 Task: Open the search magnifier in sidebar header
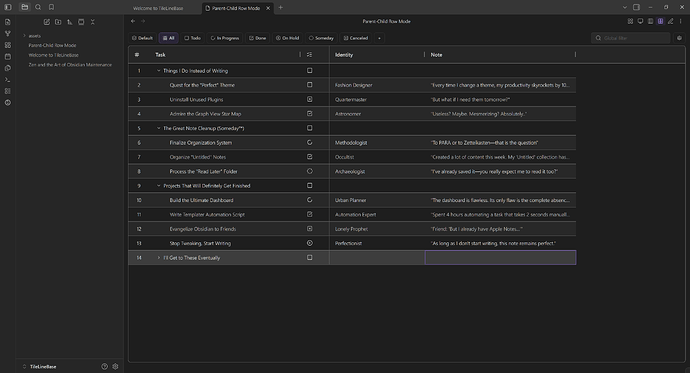(x=38, y=7)
